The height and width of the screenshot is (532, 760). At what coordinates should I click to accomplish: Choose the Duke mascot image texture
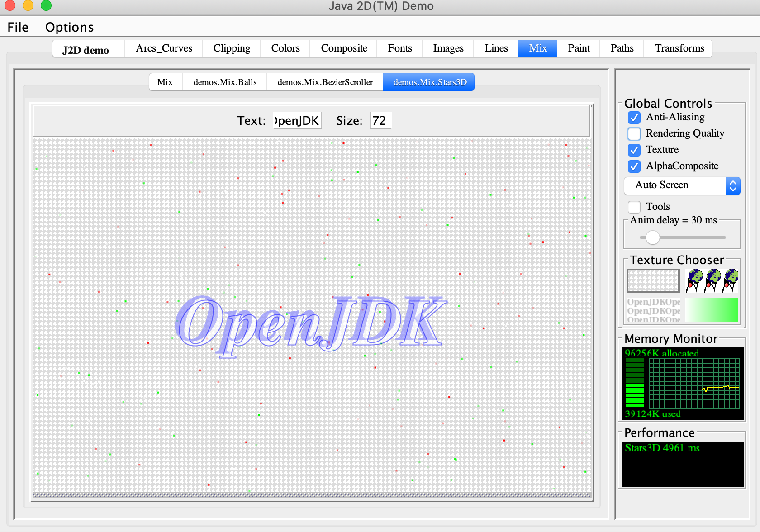coord(712,281)
